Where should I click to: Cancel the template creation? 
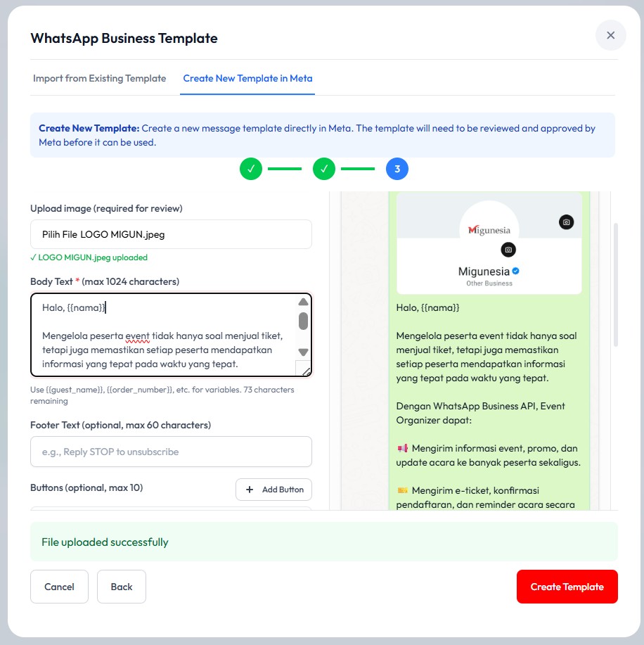tap(59, 587)
